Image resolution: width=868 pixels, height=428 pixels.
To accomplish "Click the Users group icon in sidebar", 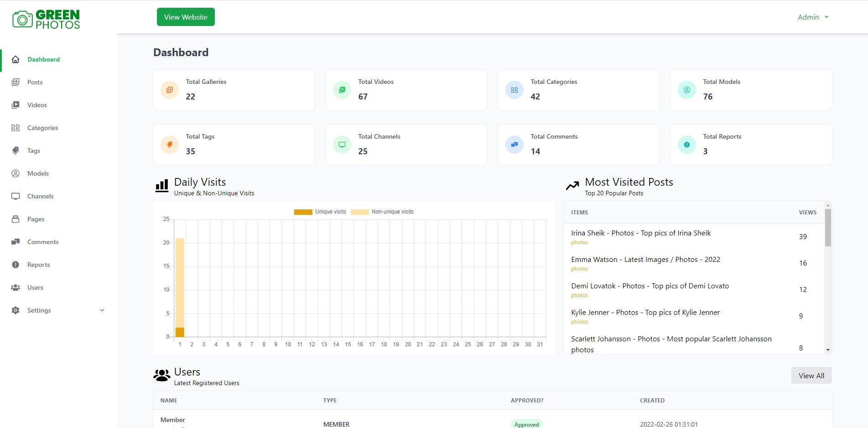I will [16, 287].
